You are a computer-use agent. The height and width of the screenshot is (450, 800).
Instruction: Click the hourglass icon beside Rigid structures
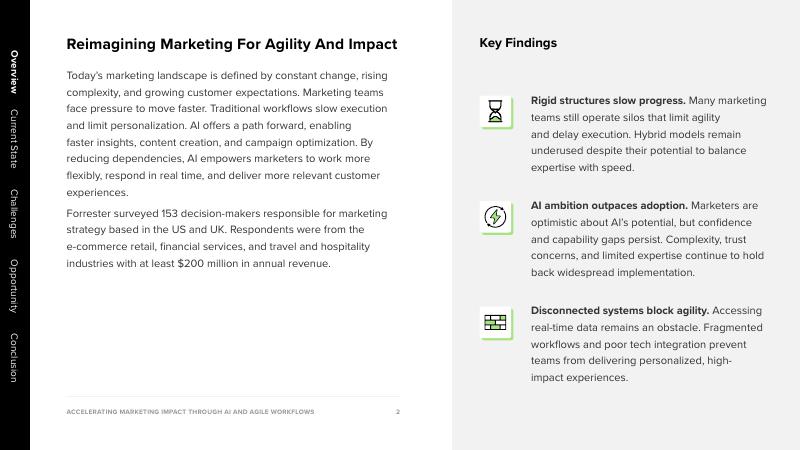(x=495, y=112)
